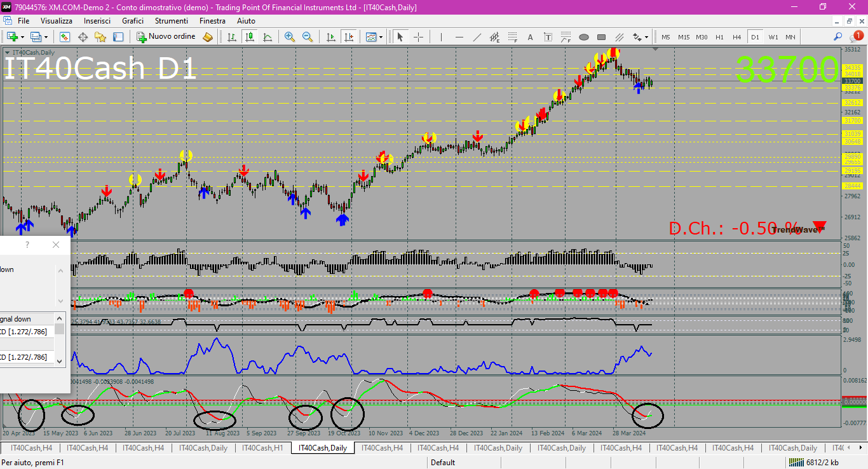Viewport: 868px width, 469px height.
Task: Click the Default profile in status bar
Action: 443,463
